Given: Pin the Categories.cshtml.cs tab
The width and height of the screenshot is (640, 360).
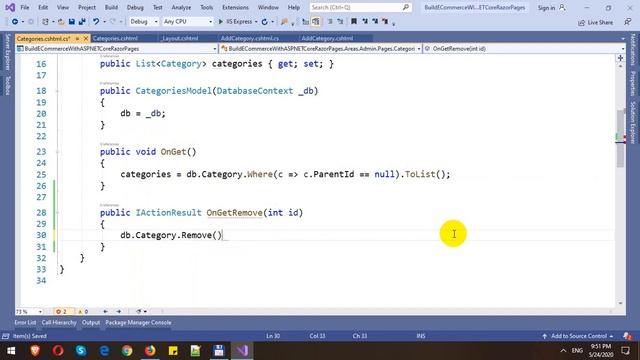Looking at the screenshot, I should coord(77,38).
